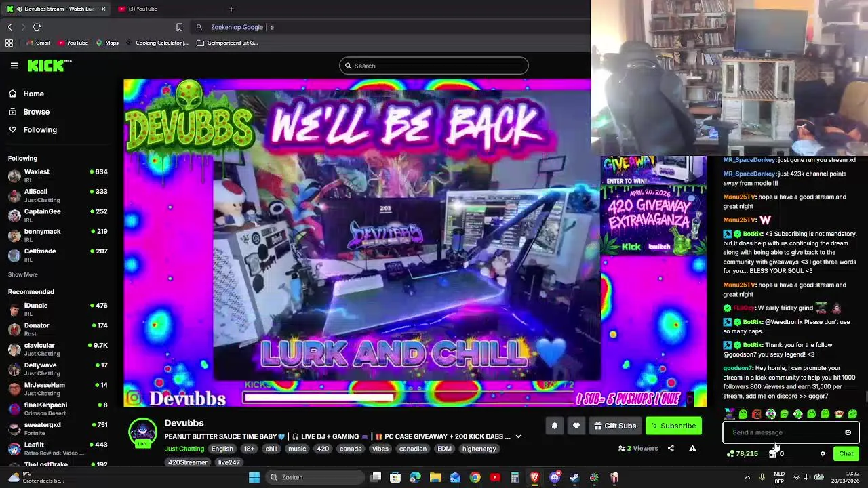The image size is (868, 488).
Task: Open Gmail bookmark
Action: click(38, 43)
